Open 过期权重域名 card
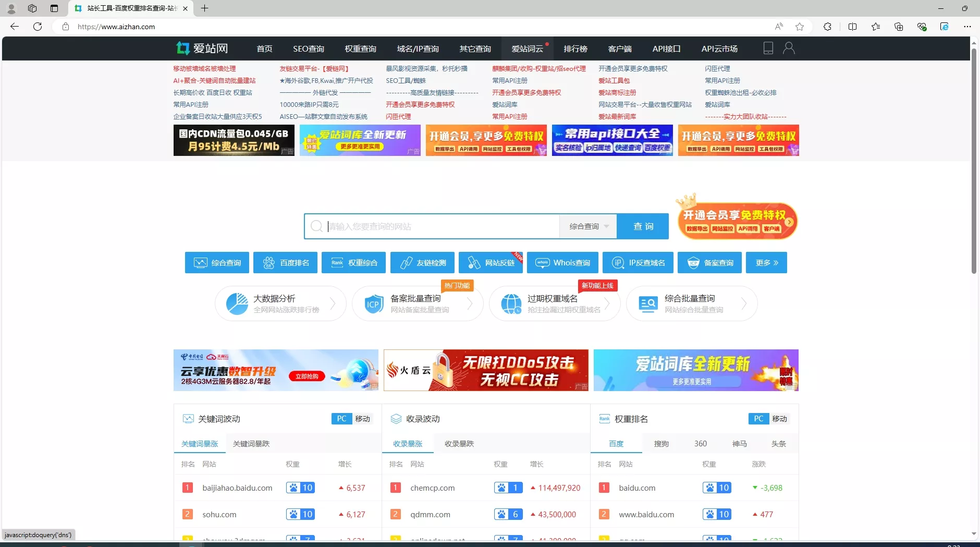980x547 pixels. tap(555, 303)
